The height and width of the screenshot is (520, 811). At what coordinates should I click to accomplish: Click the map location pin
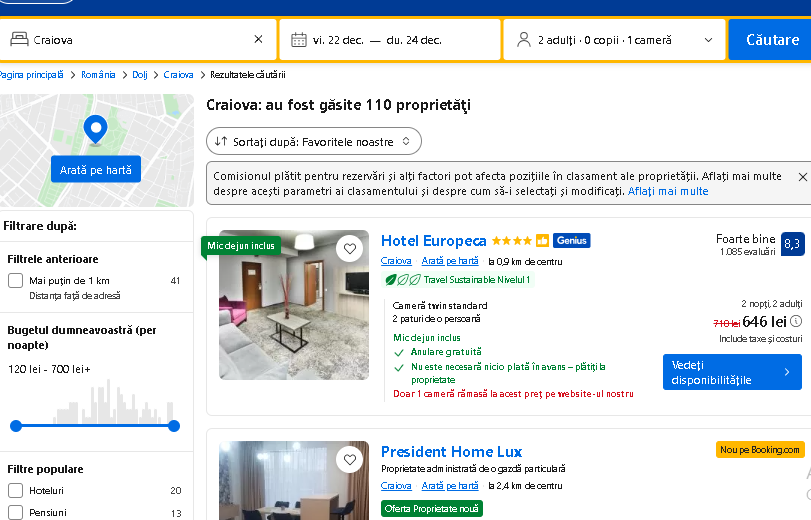pyautogui.click(x=96, y=129)
